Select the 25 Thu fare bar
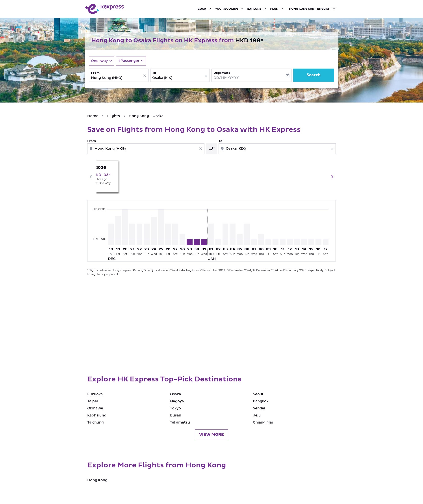Screen dimensions: 423x504 [161, 227]
